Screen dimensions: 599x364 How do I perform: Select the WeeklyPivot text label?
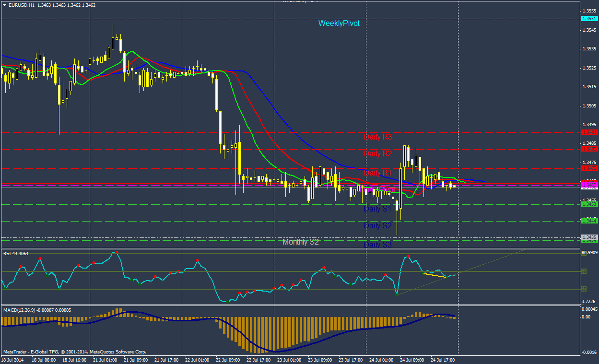click(339, 23)
